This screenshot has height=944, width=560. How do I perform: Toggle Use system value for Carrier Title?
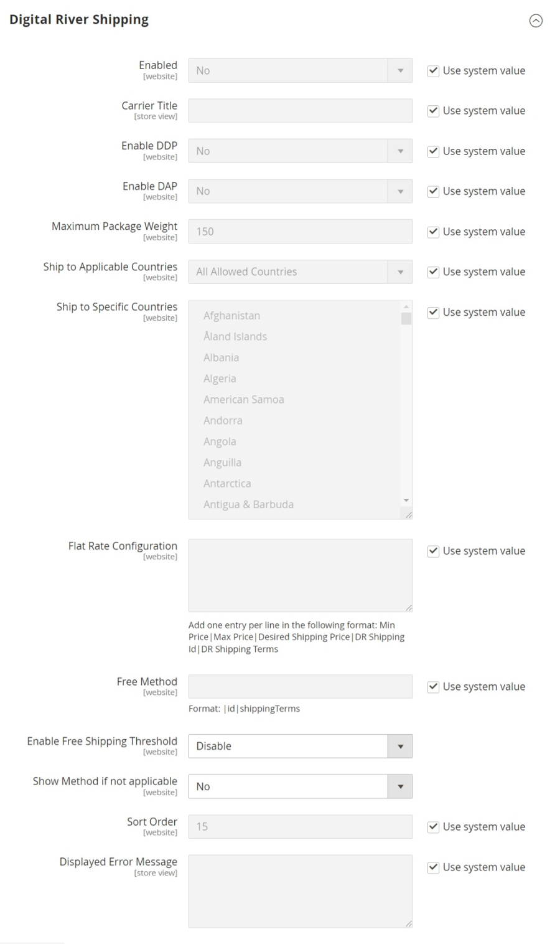(433, 111)
